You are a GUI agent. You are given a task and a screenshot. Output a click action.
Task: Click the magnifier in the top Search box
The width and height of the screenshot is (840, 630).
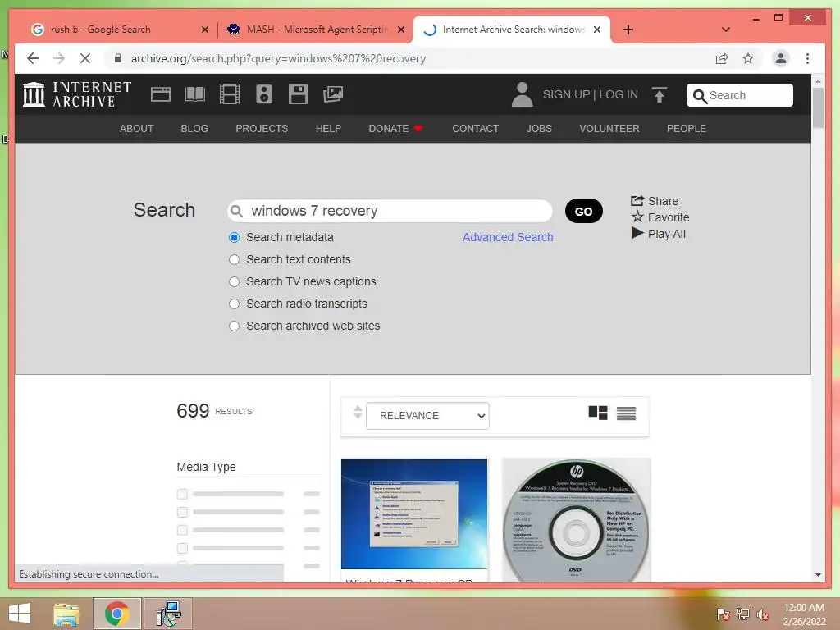(x=700, y=96)
